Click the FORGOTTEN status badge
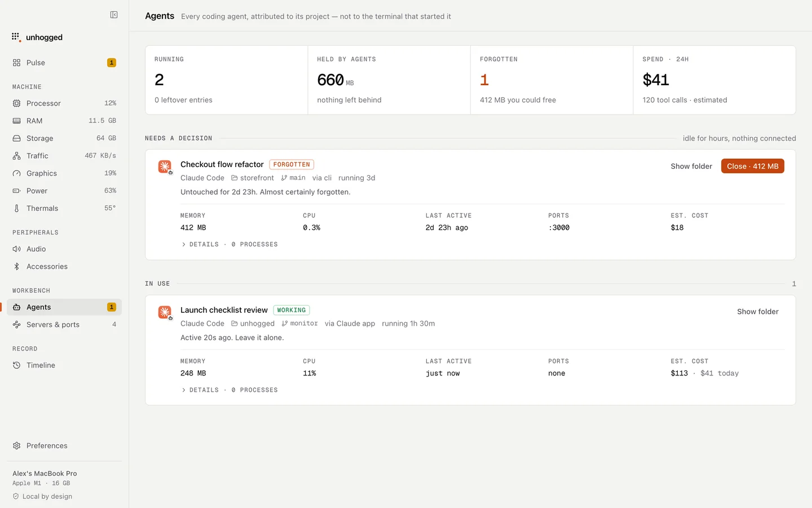The height and width of the screenshot is (508, 812). click(x=292, y=165)
